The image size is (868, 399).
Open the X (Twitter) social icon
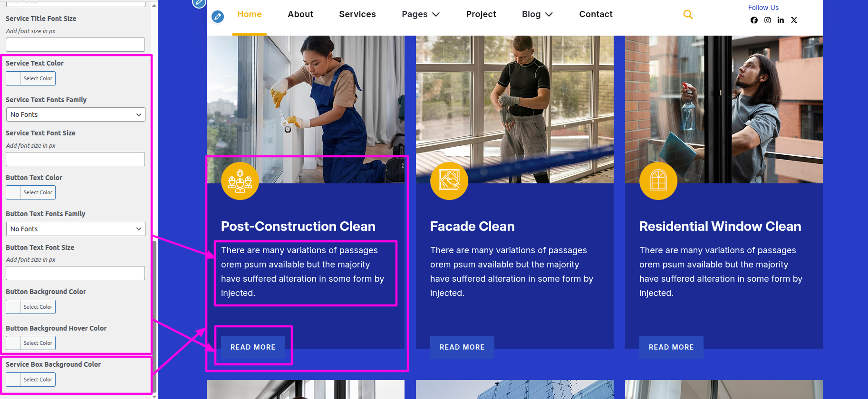[794, 20]
